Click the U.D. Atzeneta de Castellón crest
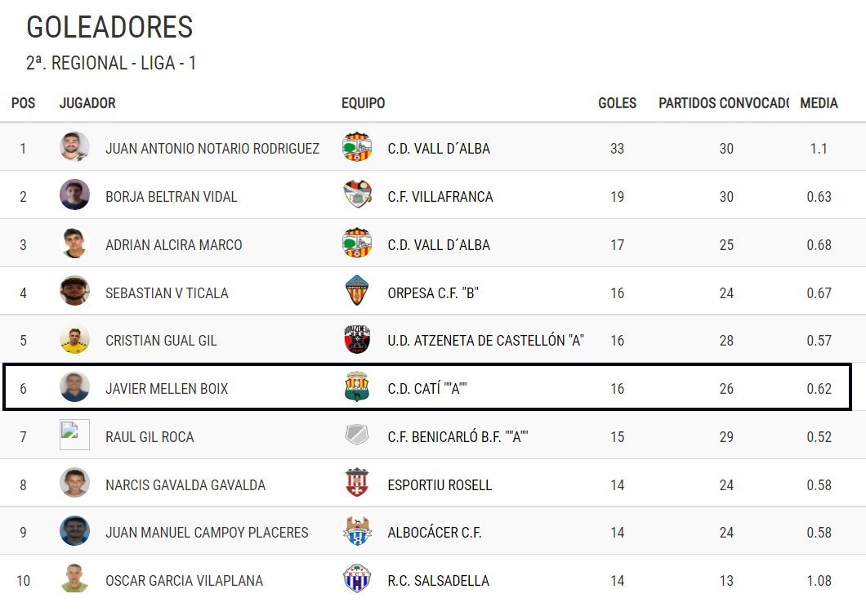The height and width of the screenshot is (616, 866). pyautogui.click(x=357, y=339)
